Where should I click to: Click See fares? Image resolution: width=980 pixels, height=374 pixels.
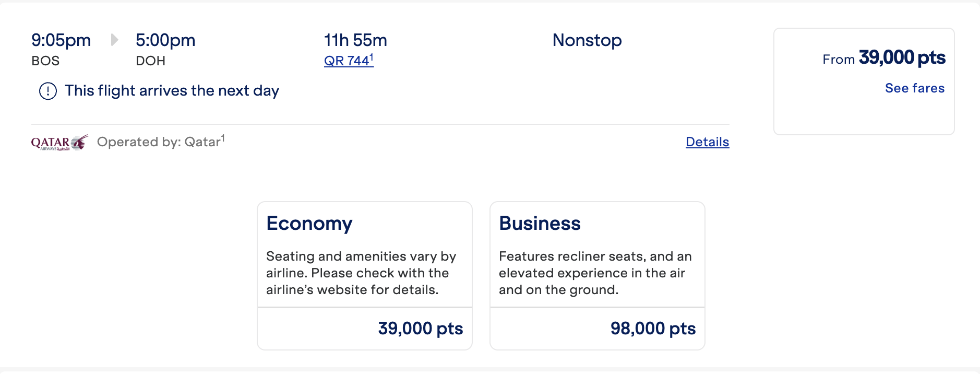point(915,88)
